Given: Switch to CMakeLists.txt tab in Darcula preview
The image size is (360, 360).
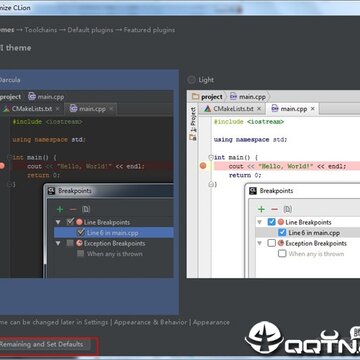Looking at the screenshot, I should pos(31,109).
